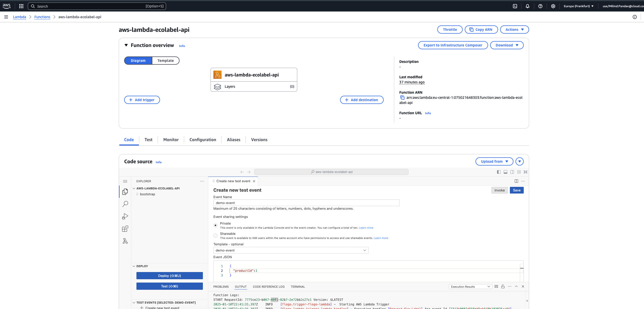Click Add trigger

pos(142,100)
